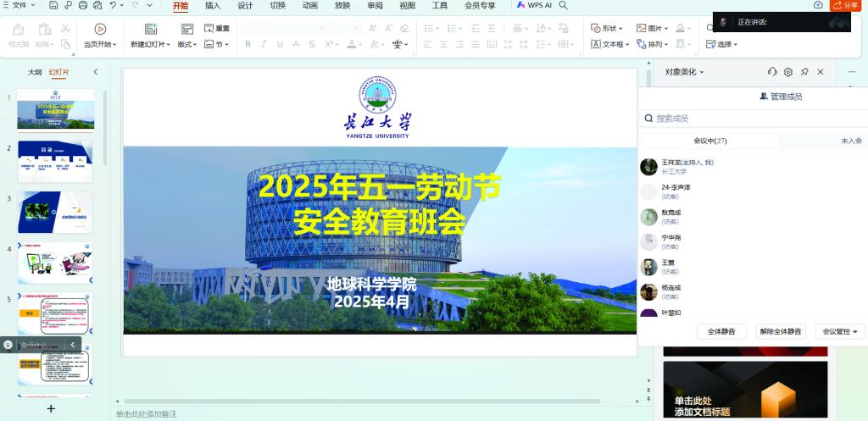Expand the 对象美化 panel dropdown
Screen dimensions: 868x421
point(685,72)
